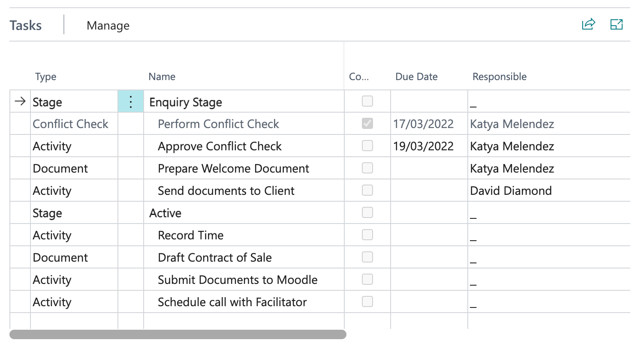Click the Responsible column header
The image size is (644, 346).
500,77
